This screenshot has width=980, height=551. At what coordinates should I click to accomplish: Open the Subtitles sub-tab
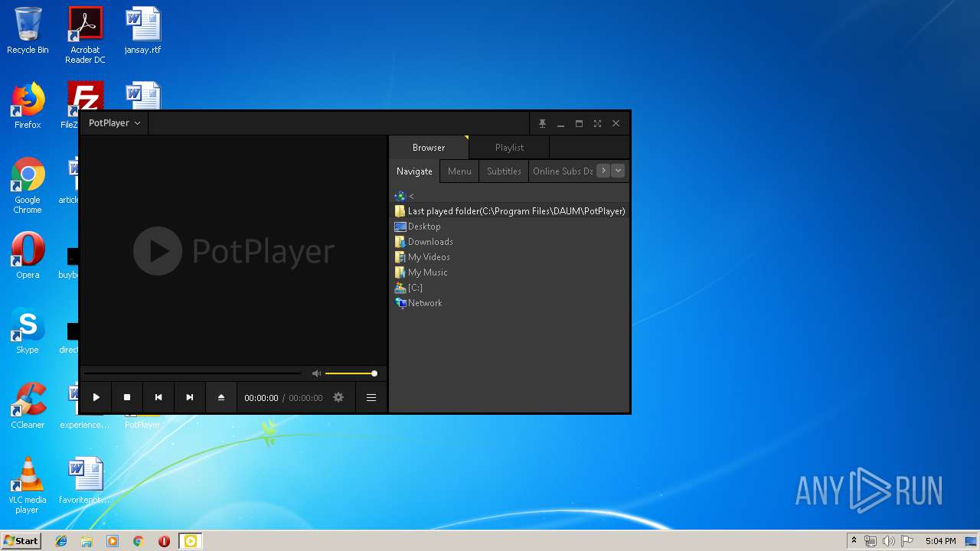504,171
